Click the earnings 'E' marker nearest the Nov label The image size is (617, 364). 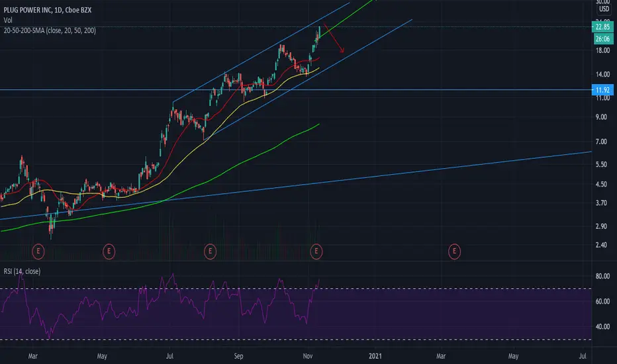coord(316,251)
